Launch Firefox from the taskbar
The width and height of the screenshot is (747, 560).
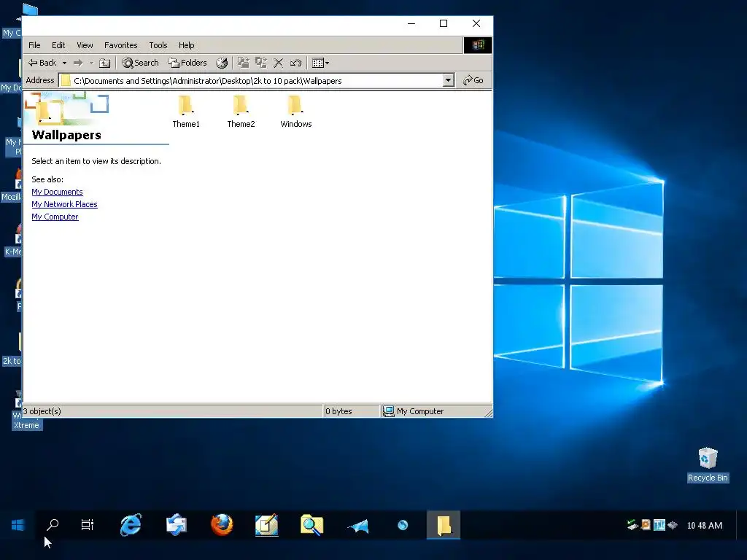point(222,525)
